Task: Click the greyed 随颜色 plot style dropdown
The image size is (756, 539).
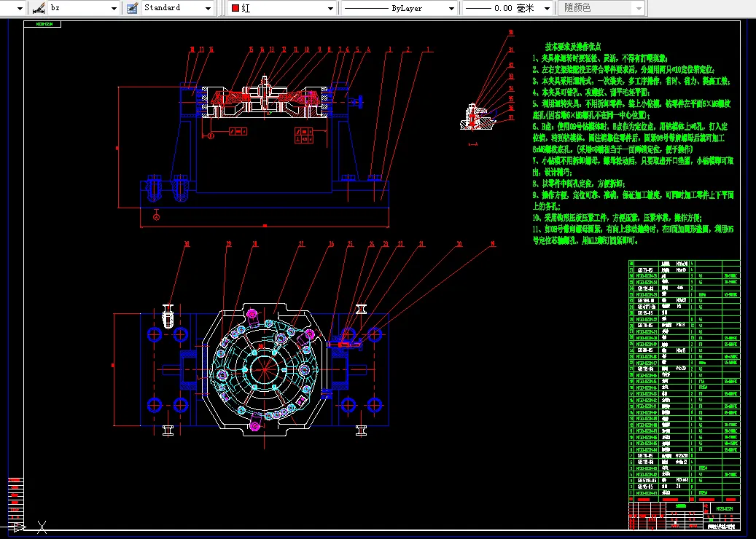Action: (601, 8)
